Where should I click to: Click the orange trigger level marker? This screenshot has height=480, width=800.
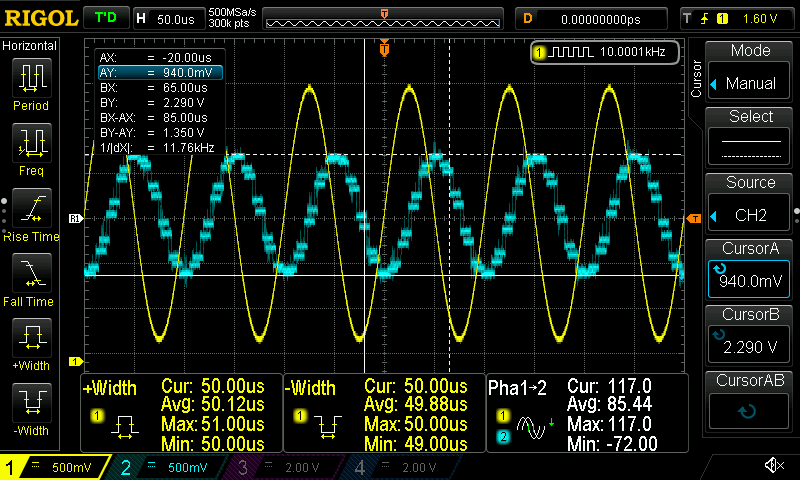pyautogui.click(x=694, y=218)
